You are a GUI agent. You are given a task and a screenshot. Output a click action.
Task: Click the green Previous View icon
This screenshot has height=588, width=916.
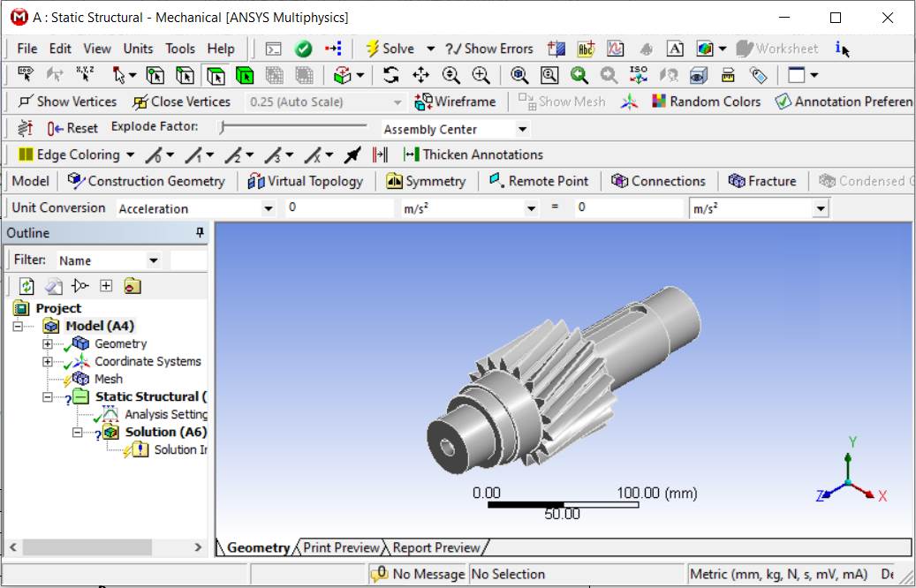click(x=579, y=75)
